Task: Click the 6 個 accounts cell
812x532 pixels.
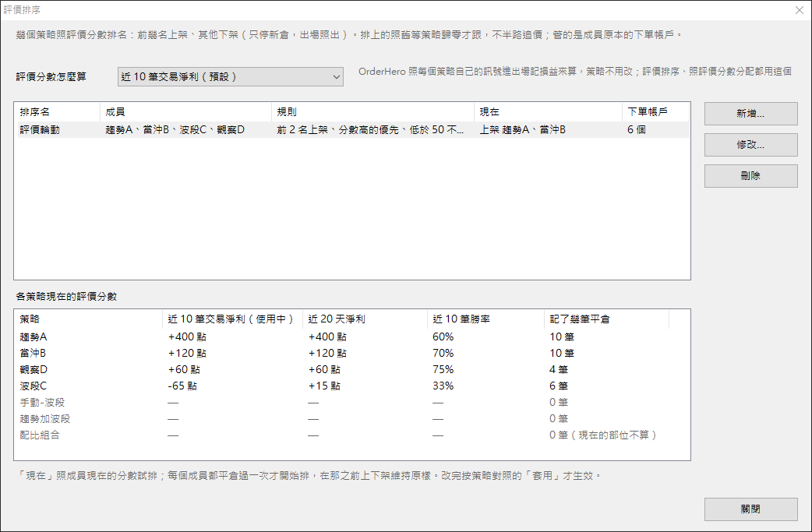Action: point(637,130)
